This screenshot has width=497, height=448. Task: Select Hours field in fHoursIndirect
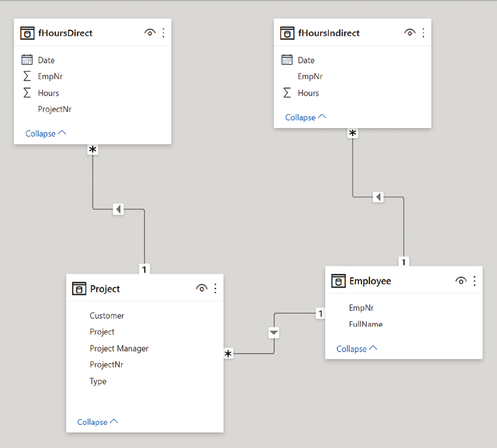tap(308, 93)
